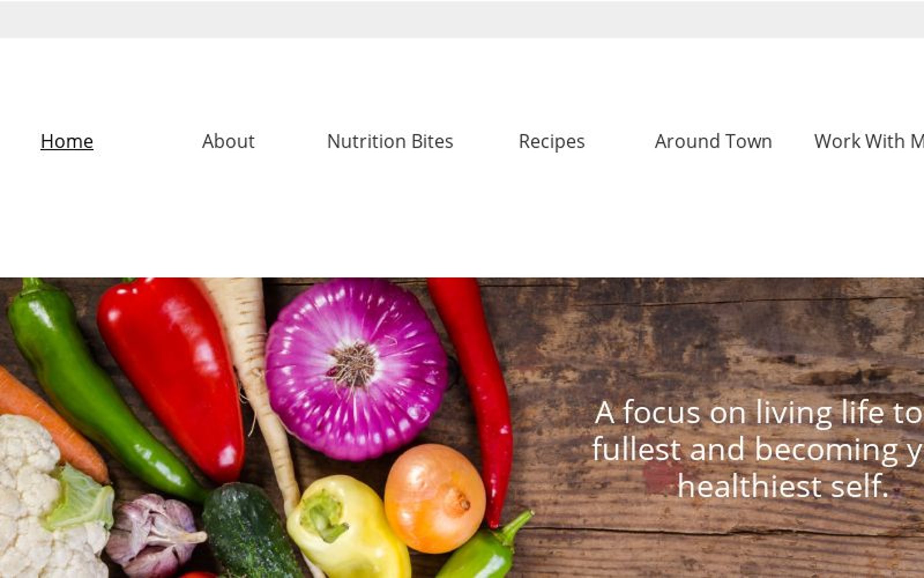Click the orange-brown onion in hero image

(x=434, y=498)
